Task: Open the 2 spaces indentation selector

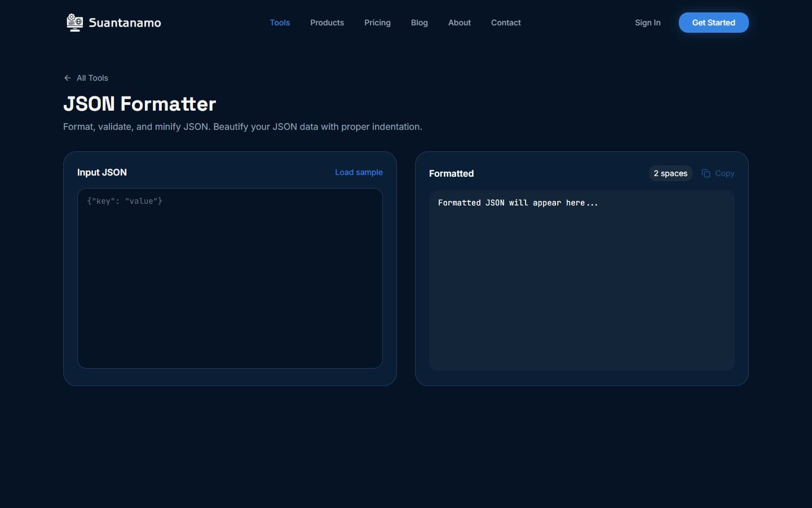Action: (x=670, y=173)
